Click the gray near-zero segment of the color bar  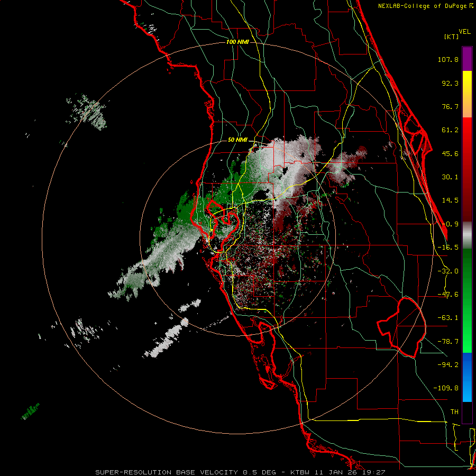click(x=467, y=235)
